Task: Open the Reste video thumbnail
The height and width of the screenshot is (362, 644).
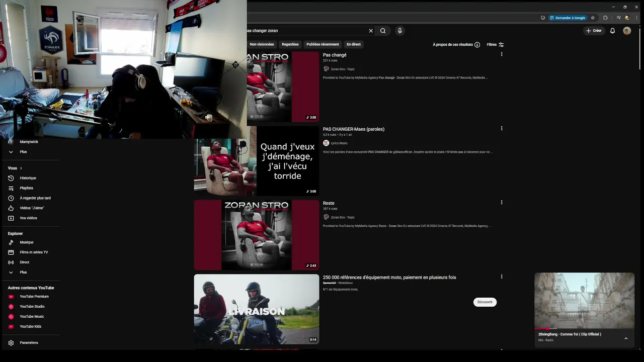Action: [257, 235]
